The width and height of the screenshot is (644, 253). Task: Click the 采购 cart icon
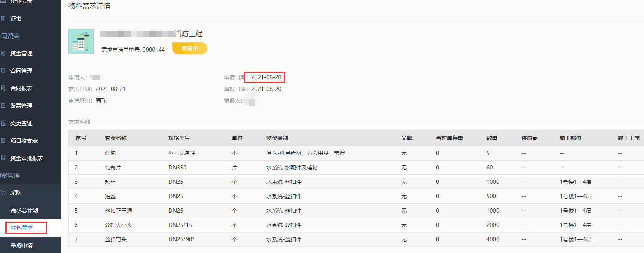coord(3,193)
